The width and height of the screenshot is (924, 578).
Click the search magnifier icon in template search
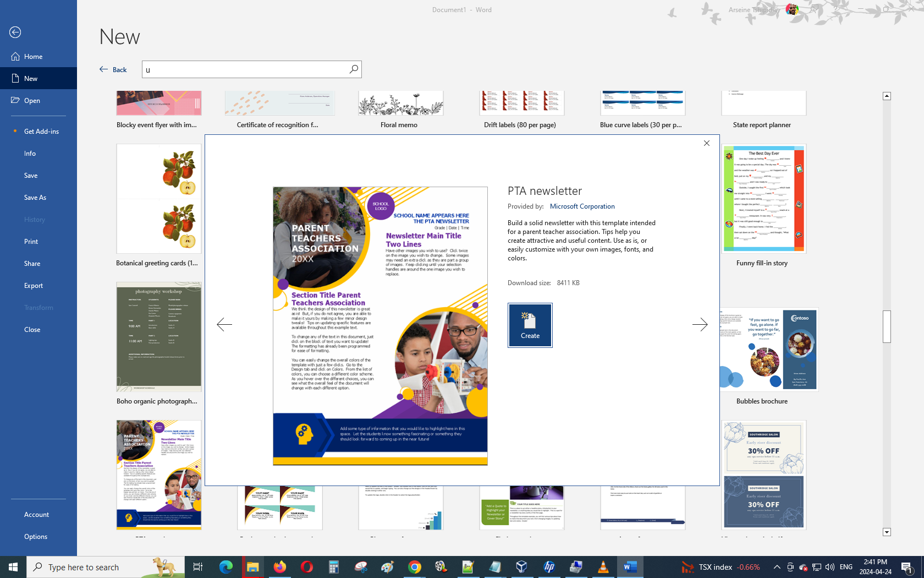[x=354, y=69]
